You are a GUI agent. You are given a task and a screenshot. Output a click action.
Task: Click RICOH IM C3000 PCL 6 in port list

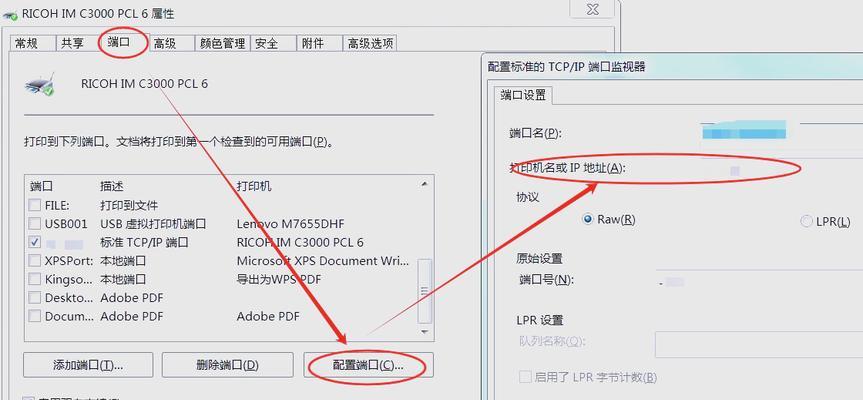[300, 242]
